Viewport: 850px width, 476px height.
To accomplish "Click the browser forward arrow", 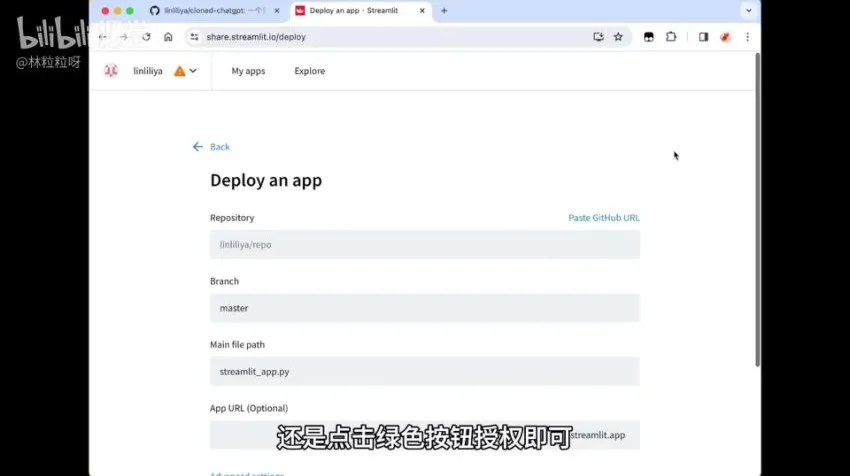I will [x=124, y=37].
